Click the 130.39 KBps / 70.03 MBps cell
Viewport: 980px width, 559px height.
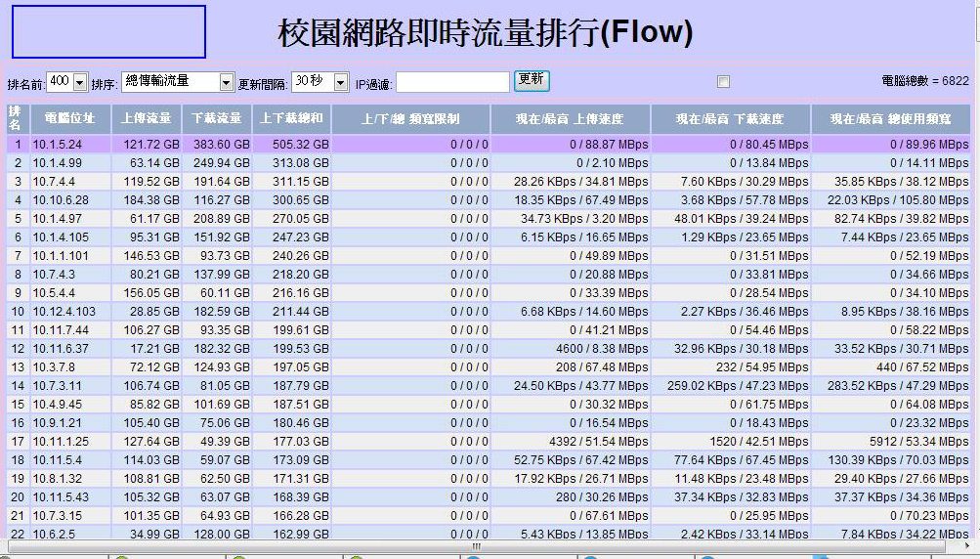891,460
